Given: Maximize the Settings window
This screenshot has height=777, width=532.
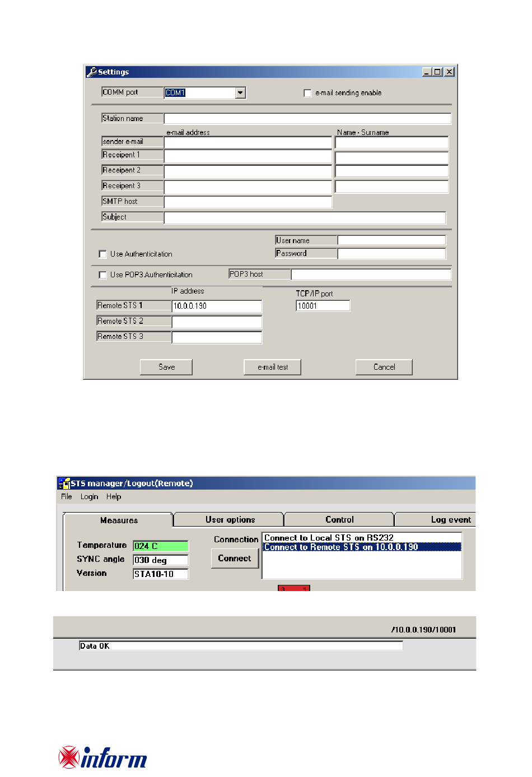Looking at the screenshot, I should coord(437,72).
